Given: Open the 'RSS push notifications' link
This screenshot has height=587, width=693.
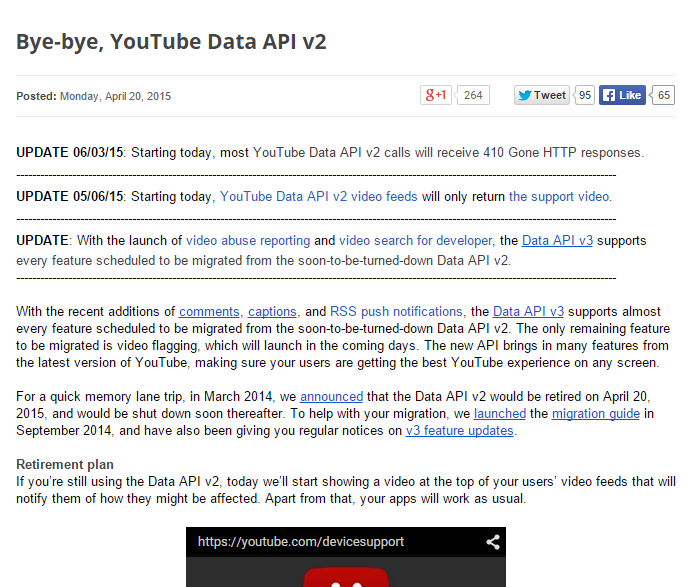Looking at the screenshot, I should click(396, 311).
